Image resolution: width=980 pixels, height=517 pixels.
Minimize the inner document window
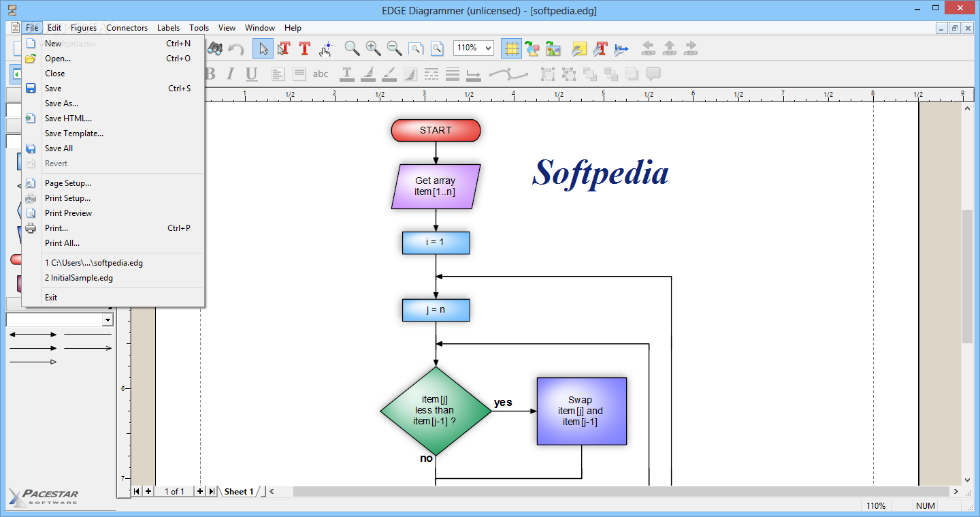point(942,28)
